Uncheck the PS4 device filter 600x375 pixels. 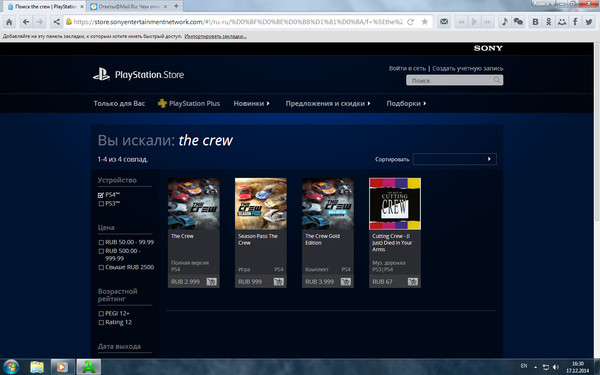101,195
